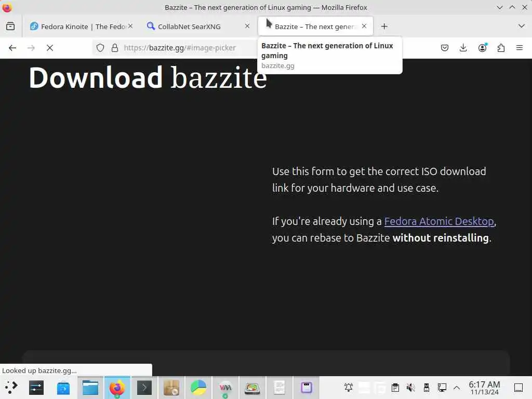Open a new tab with plus button
Screen dimensions: 532x399
[384, 26]
